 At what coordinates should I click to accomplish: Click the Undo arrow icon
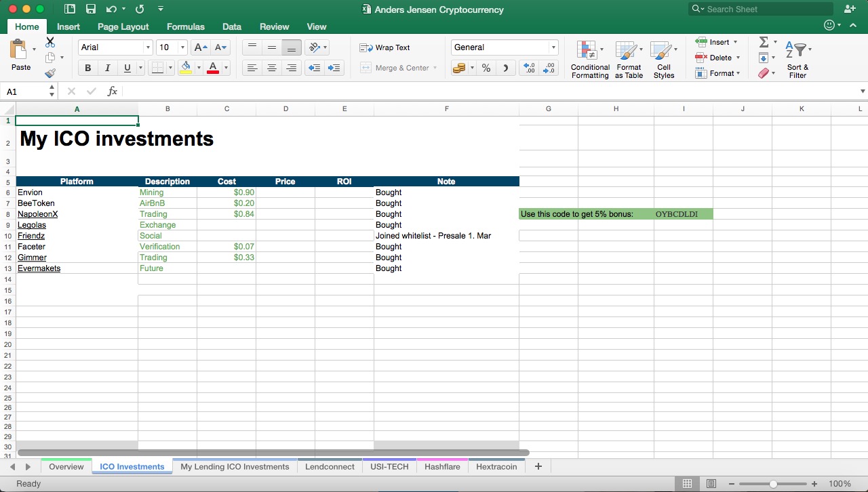click(111, 9)
